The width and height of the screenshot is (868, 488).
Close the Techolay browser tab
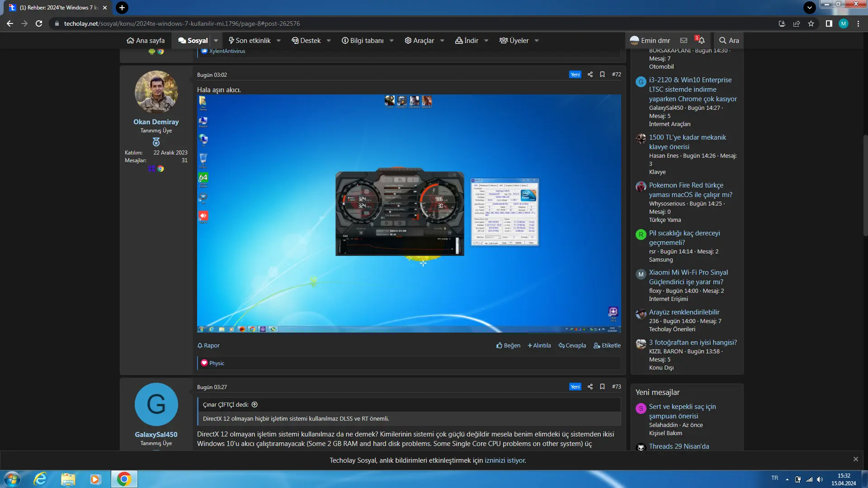(x=105, y=8)
